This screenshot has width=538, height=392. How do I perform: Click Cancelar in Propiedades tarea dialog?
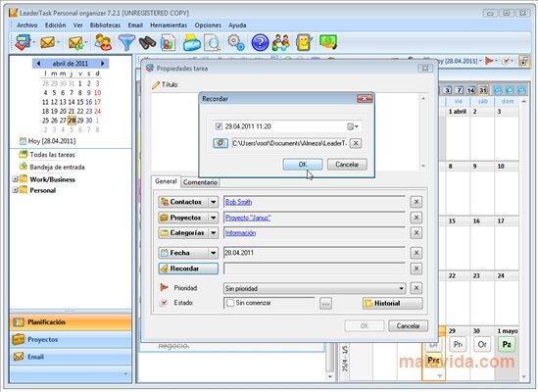click(408, 325)
